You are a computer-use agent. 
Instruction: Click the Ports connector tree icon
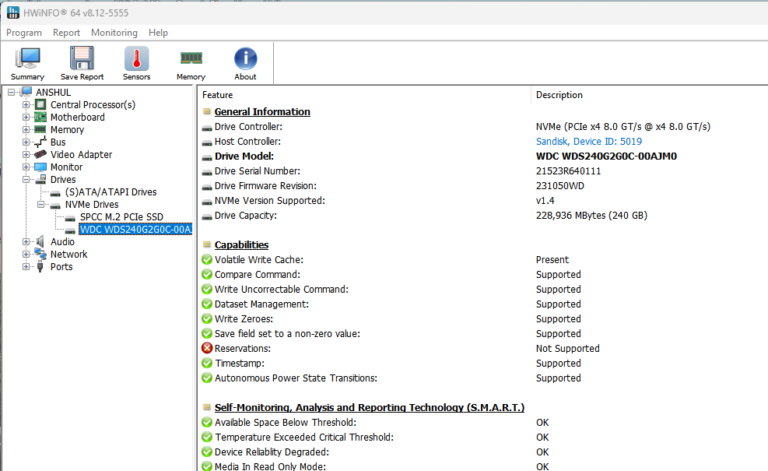40,266
